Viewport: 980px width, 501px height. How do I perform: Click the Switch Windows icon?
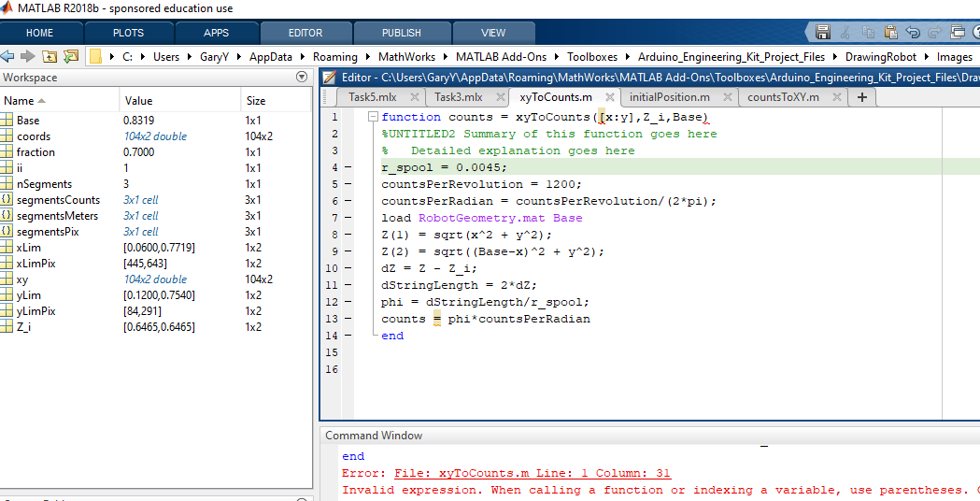[957, 33]
